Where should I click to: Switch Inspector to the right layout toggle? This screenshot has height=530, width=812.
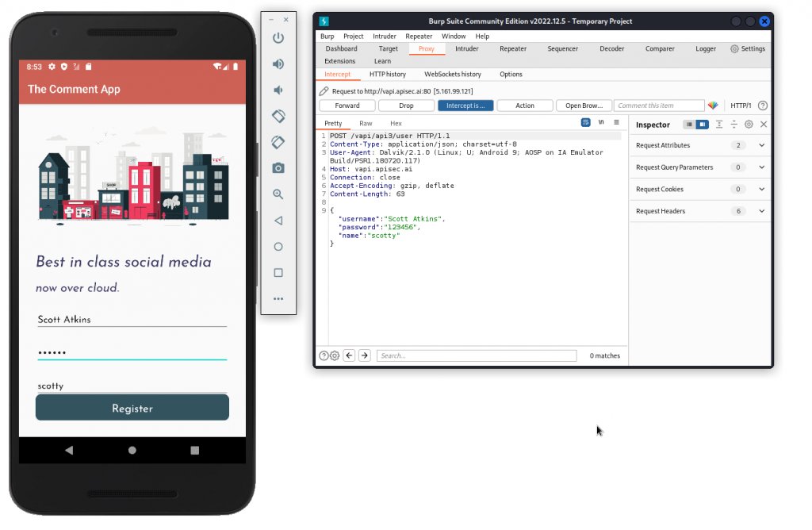[x=703, y=125]
